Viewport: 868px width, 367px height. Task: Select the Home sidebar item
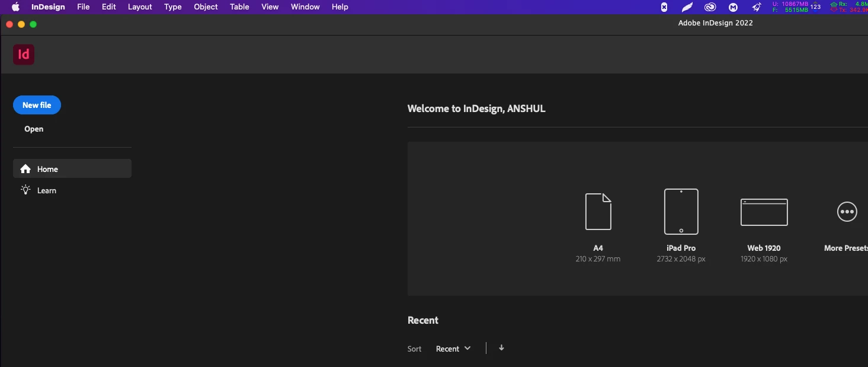(x=72, y=168)
